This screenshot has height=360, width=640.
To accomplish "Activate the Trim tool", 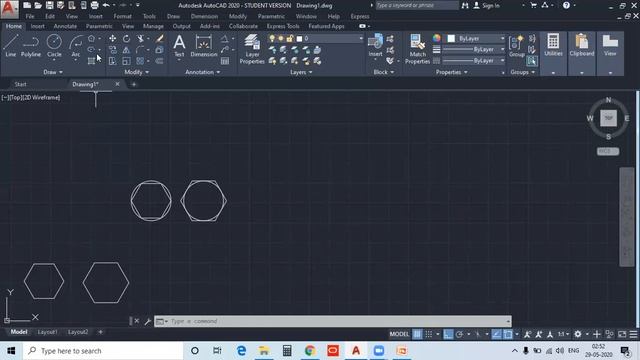I will point(140,38).
